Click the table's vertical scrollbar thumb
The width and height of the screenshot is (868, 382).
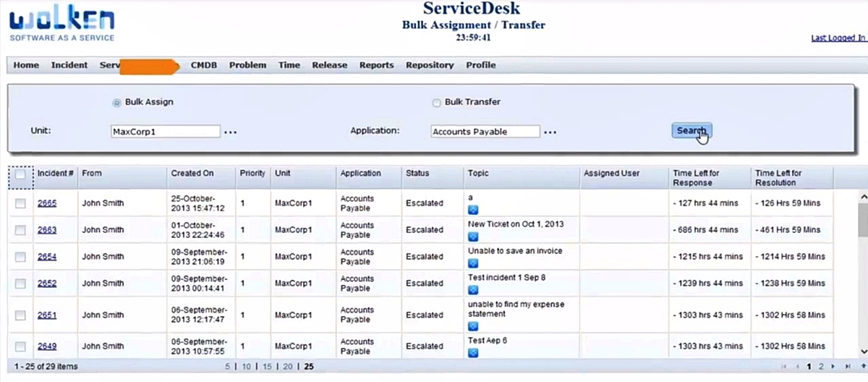click(x=862, y=220)
